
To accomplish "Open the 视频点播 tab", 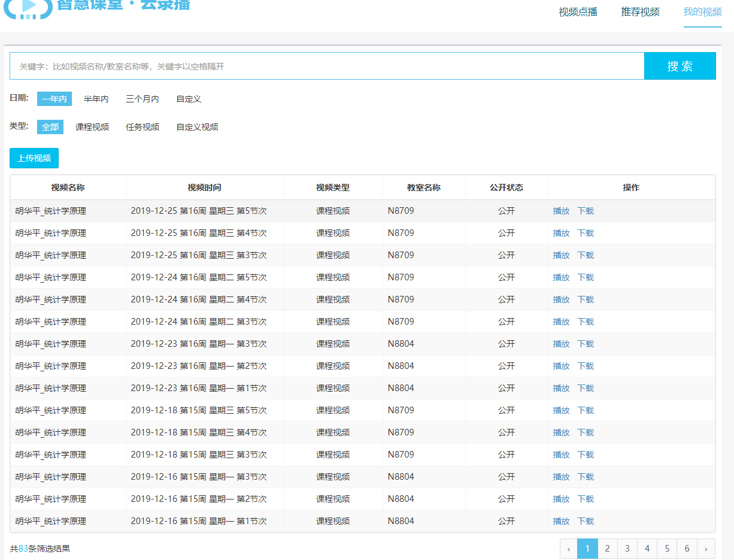I will coord(578,12).
